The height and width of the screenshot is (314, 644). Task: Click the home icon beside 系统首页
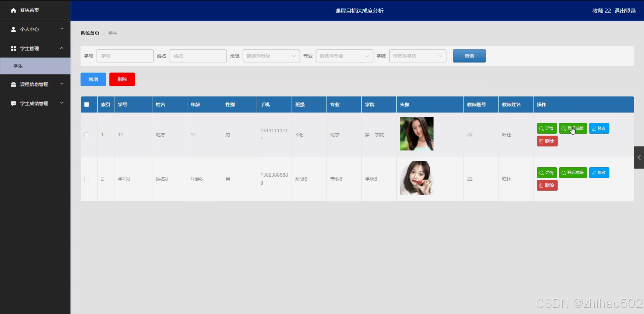tap(13, 10)
